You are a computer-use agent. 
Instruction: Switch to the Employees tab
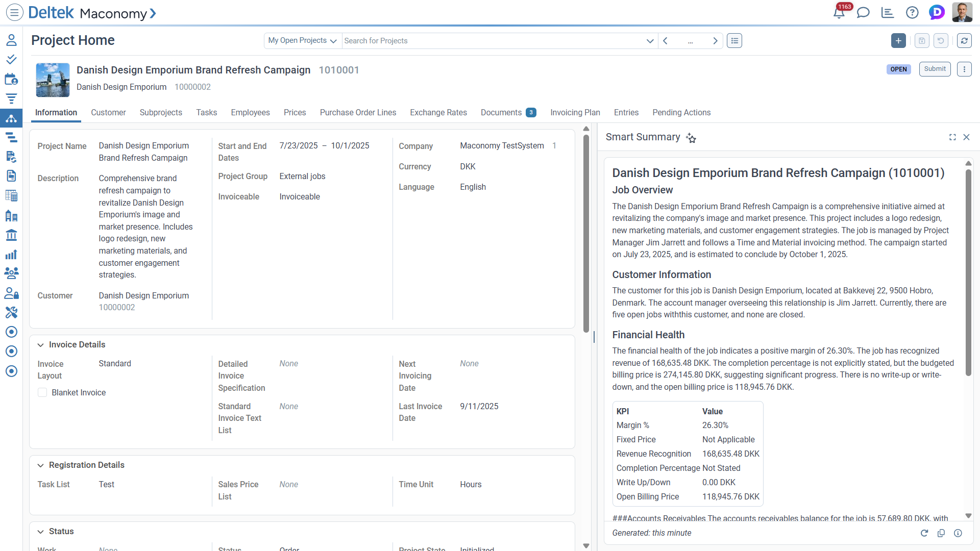[x=250, y=113]
